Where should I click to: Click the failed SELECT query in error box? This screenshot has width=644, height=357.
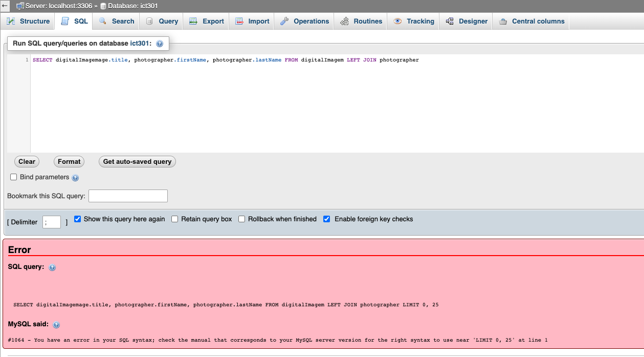click(x=226, y=305)
